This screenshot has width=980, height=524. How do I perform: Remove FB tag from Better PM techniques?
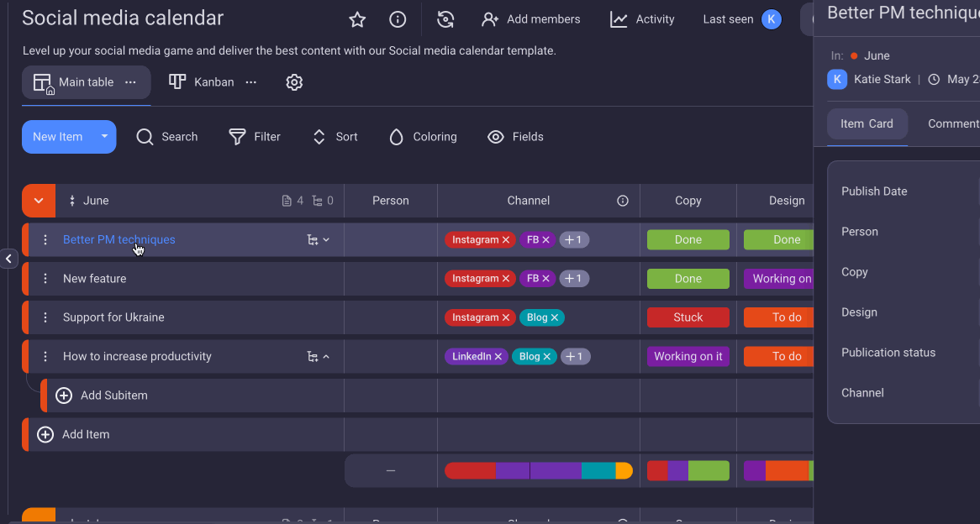[x=545, y=240]
